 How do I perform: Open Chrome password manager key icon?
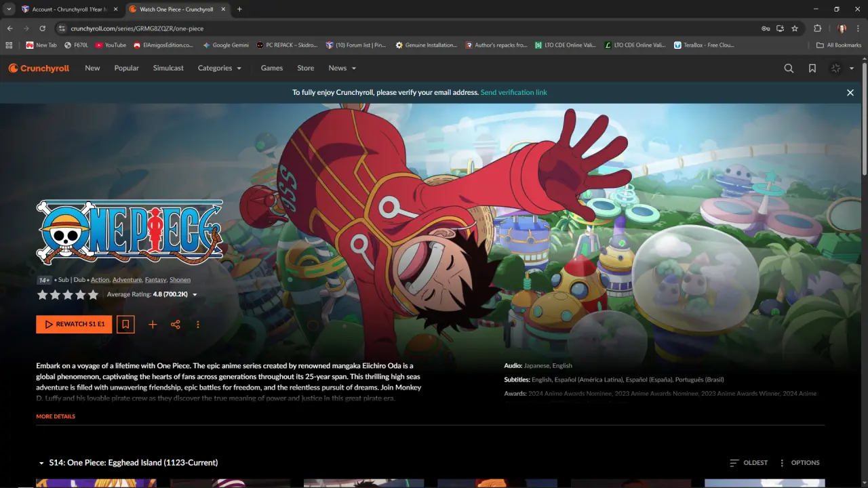pos(766,28)
